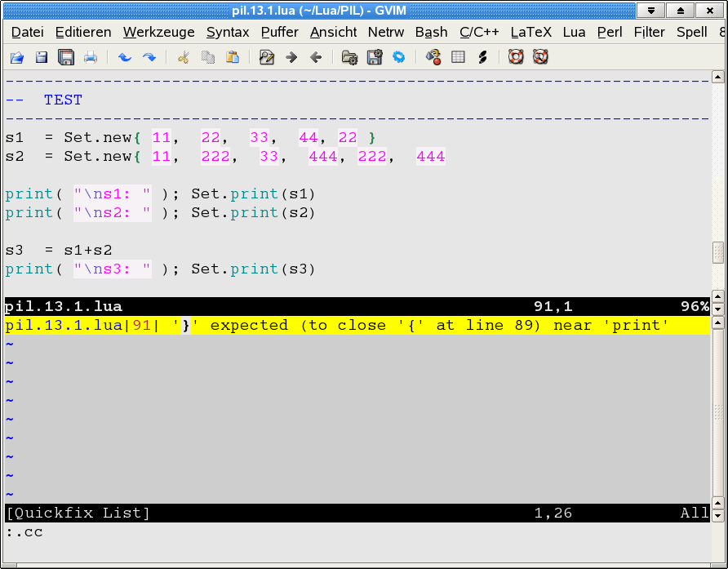Open the Filter menu
The height and width of the screenshot is (569, 728).
pos(649,32)
